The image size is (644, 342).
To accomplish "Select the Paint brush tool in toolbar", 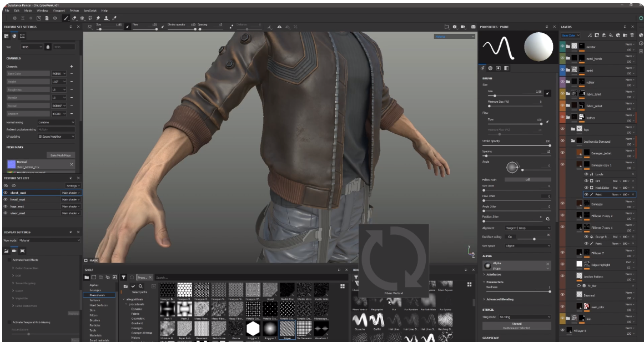I will click(67, 18).
